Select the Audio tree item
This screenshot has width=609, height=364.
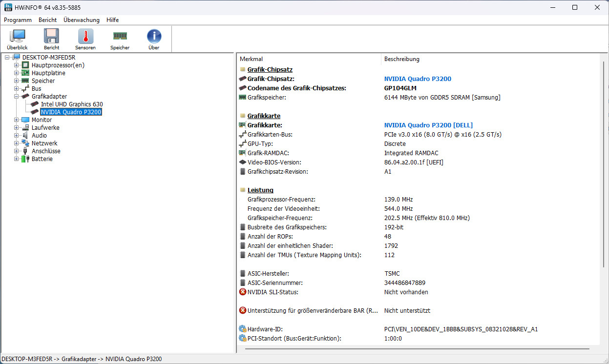tap(40, 136)
